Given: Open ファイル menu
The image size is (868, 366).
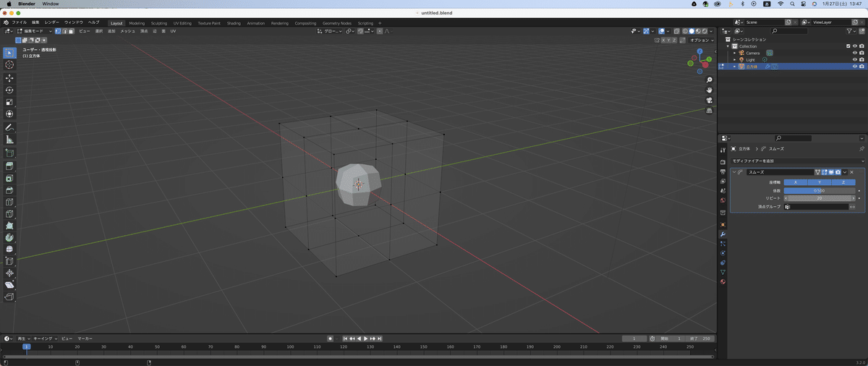Looking at the screenshot, I should pyautogui.click(x=20, y=22).
